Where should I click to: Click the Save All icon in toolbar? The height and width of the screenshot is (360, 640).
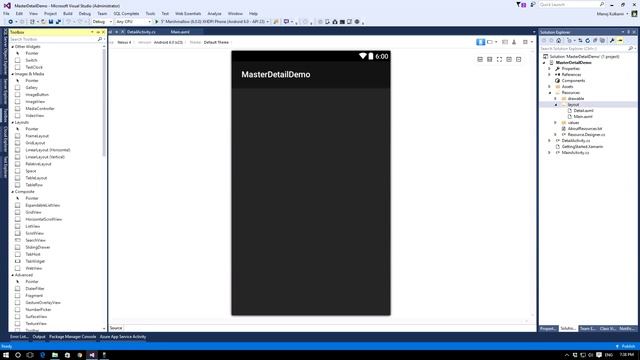coord(58,22)
